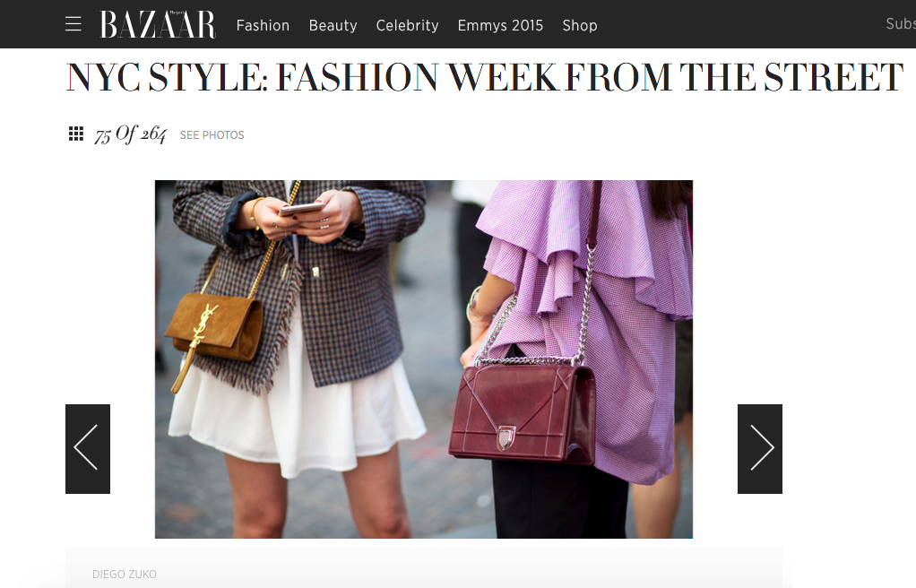Go to previous photo arrow
Viewport: 916px width, 588px height.
point(88,449)
